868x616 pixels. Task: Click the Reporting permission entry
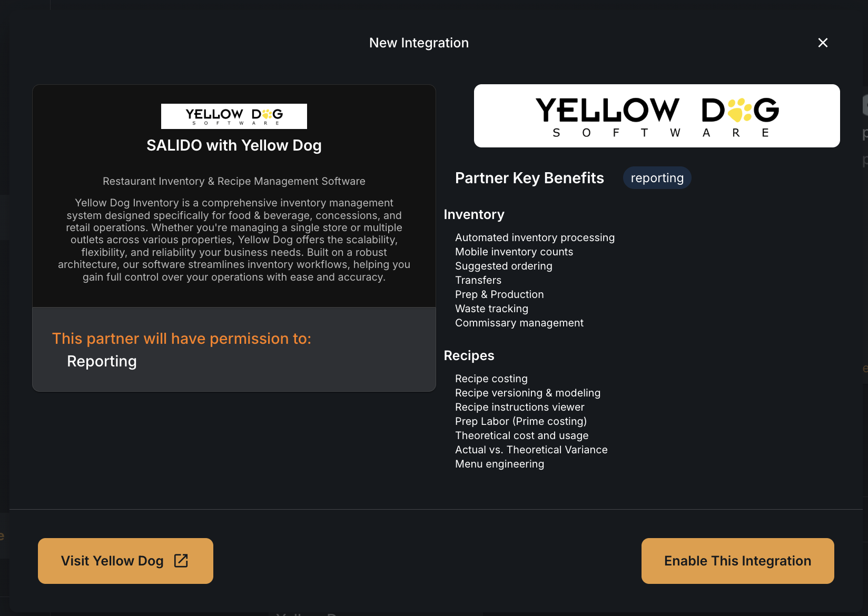point(102,361)
